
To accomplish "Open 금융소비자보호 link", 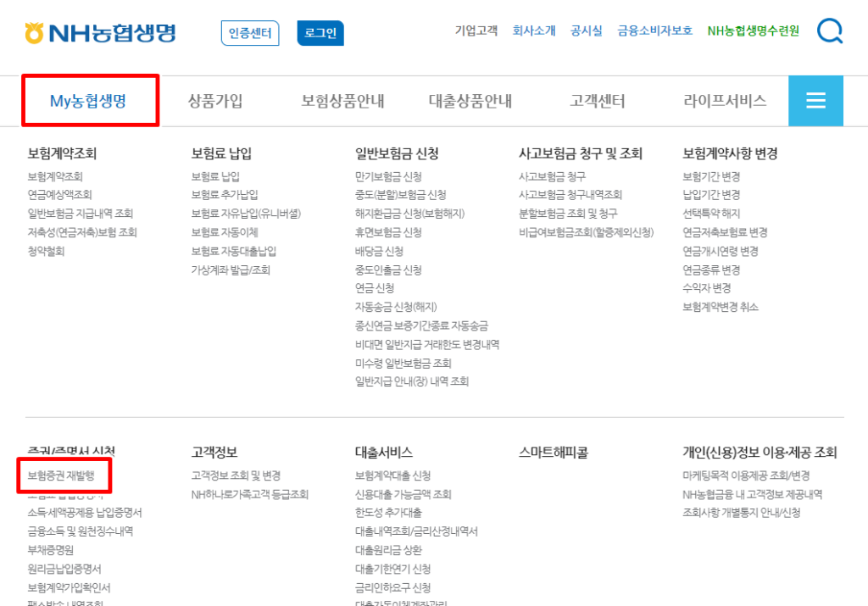I will [655, 31].
